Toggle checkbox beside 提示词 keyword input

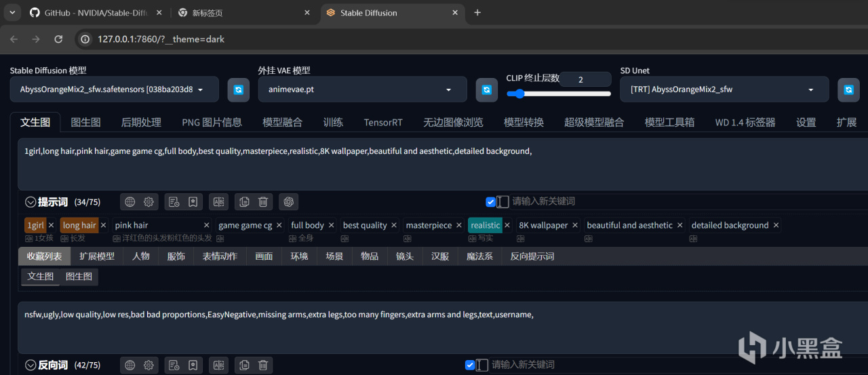(491, 201)
